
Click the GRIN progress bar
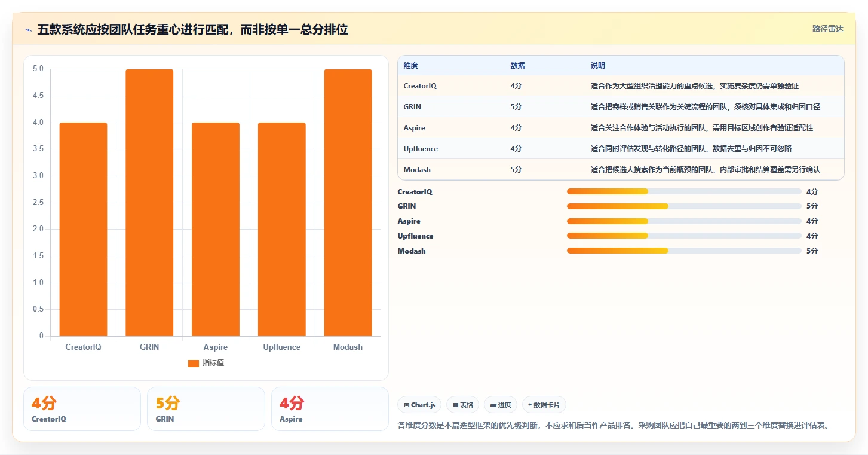[684, 206]
